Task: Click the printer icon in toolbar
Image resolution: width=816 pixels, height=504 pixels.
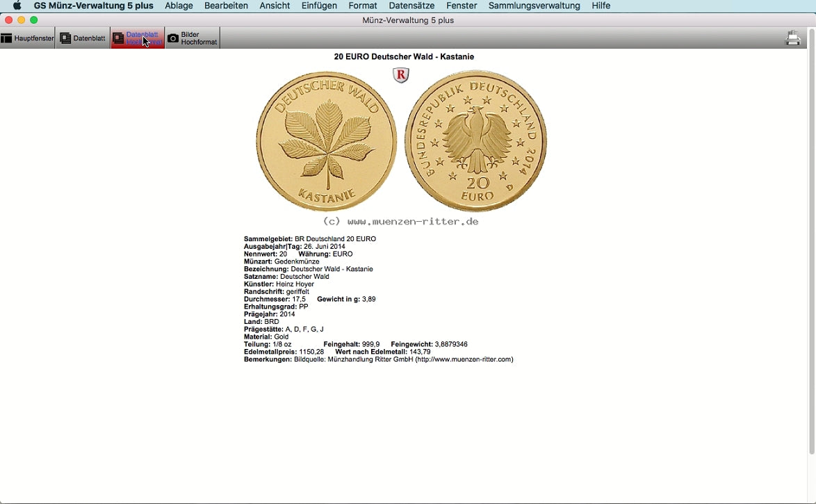Action: 792,38
